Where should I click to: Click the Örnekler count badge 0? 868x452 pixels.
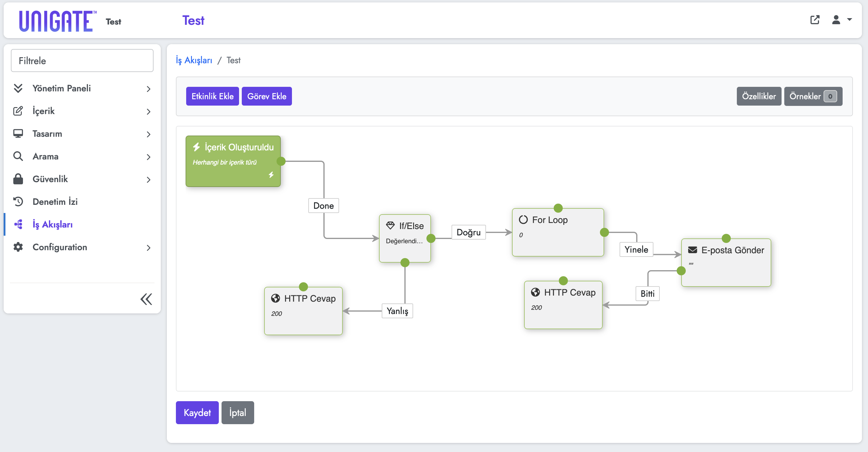coord(830,96)
